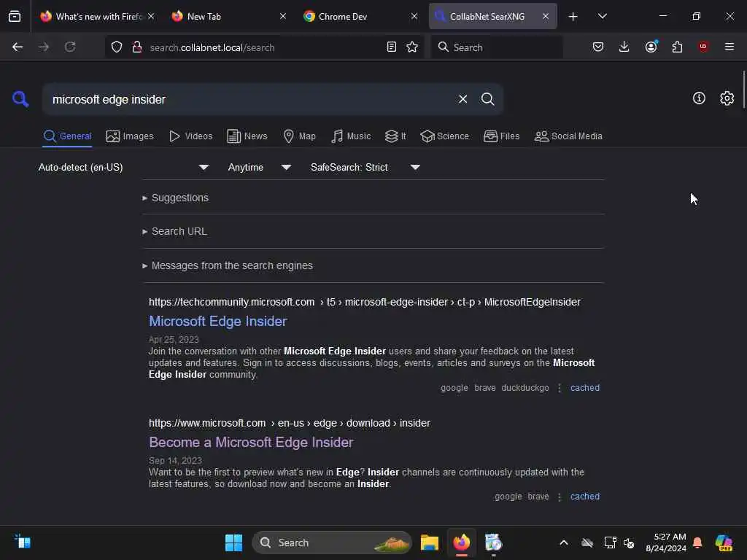The height and width of the screenshot is (560, 747).
Task: Show hidden tray icons chevron
Action: point(564,542)
